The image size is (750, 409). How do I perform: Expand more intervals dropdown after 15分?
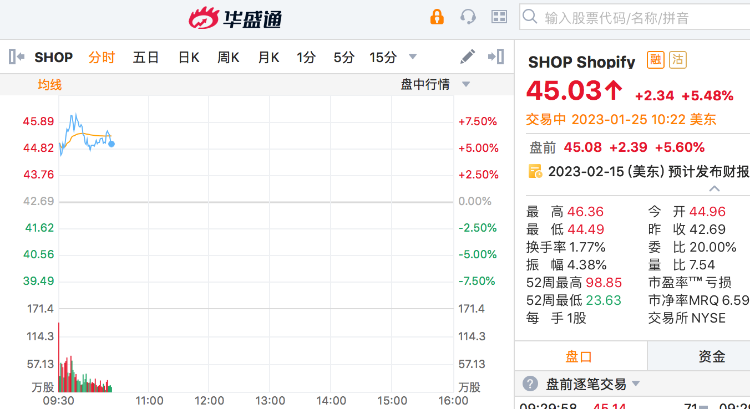click(x=413, y=57)
